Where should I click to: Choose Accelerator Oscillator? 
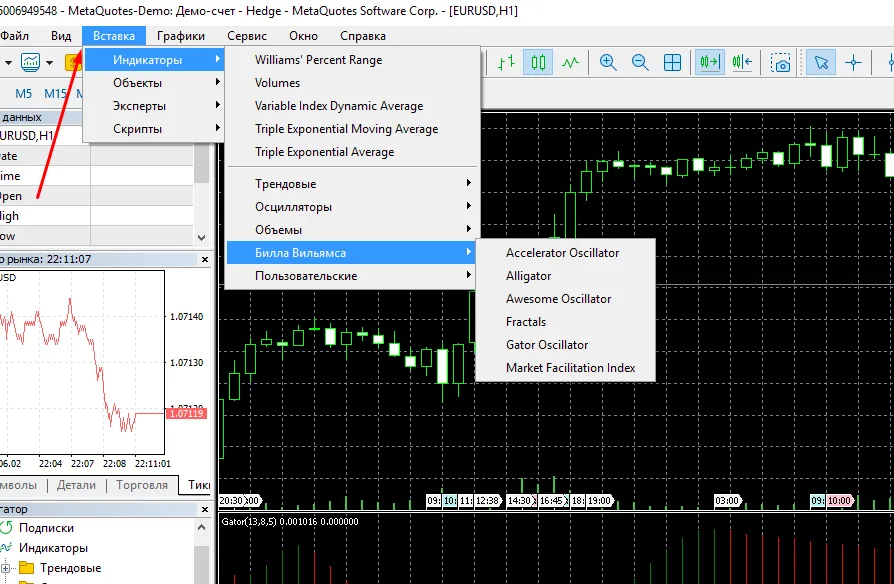point(566,253)
